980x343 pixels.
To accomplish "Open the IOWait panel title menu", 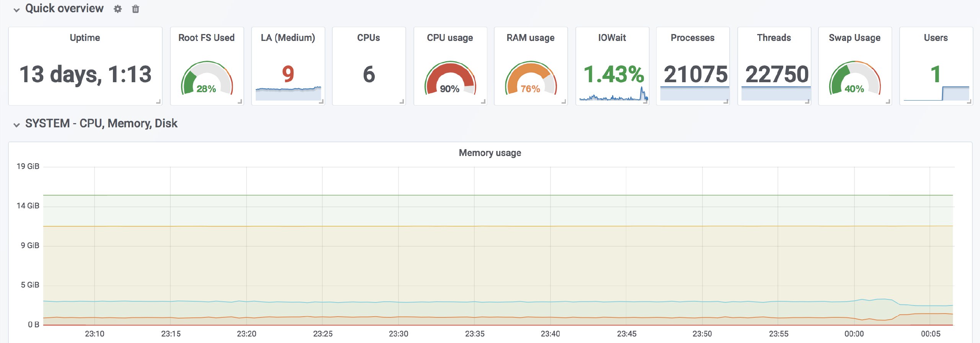I will [x=612, y=37].
